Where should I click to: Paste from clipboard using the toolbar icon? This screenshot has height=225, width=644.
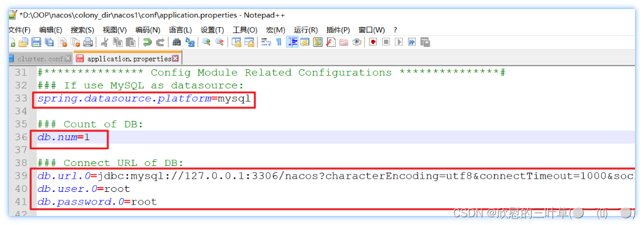pyautogui.click(x=130, y=42)
